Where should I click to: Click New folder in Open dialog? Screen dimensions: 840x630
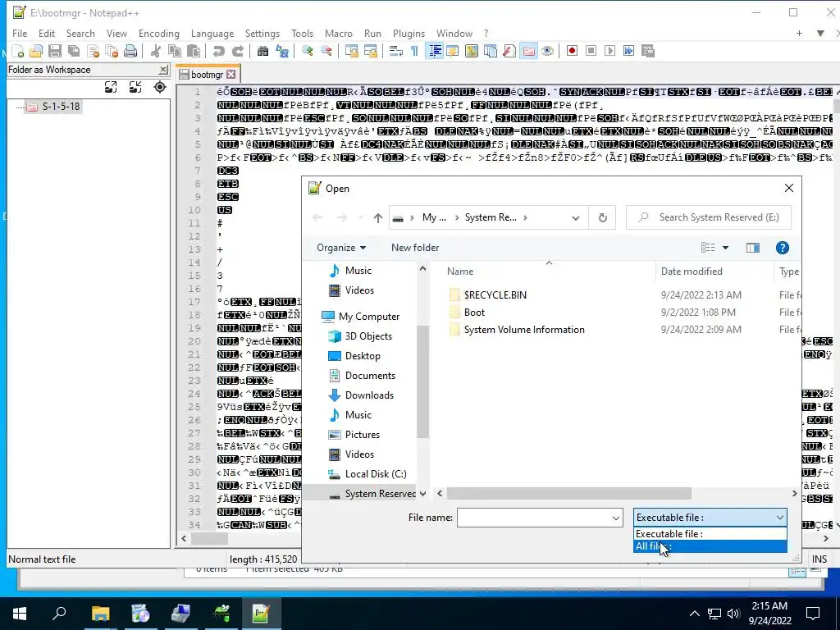(415, 248)
